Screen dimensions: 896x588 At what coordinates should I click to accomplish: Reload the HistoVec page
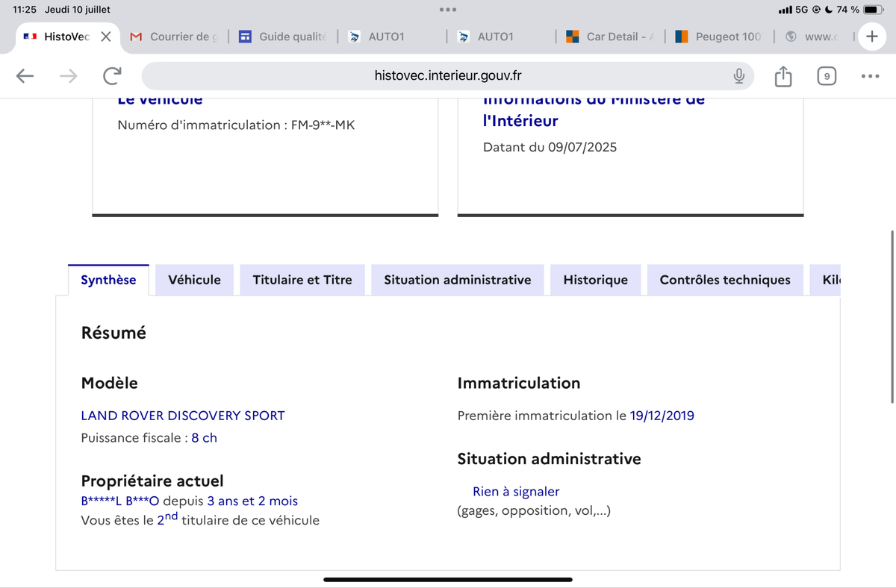click(x=113, y=75)
